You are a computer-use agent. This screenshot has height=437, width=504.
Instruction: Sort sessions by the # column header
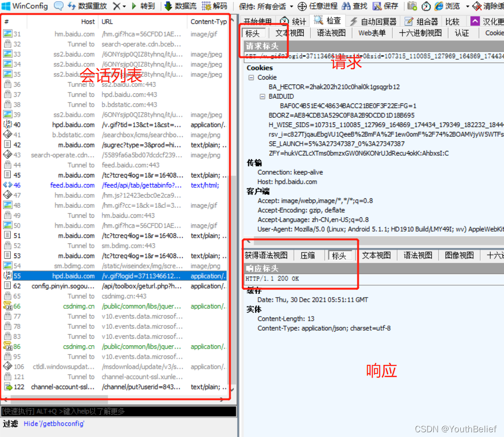coord(14,21)
